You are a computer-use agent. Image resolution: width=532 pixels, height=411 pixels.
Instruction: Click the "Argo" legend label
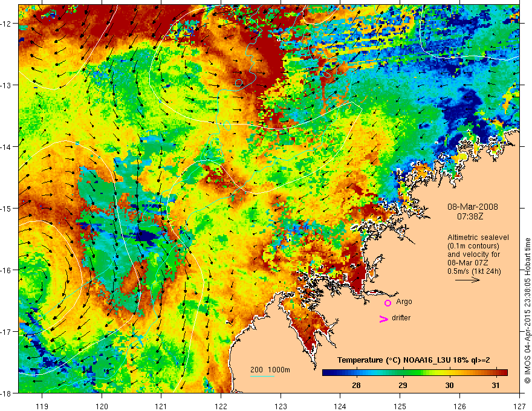404,302
